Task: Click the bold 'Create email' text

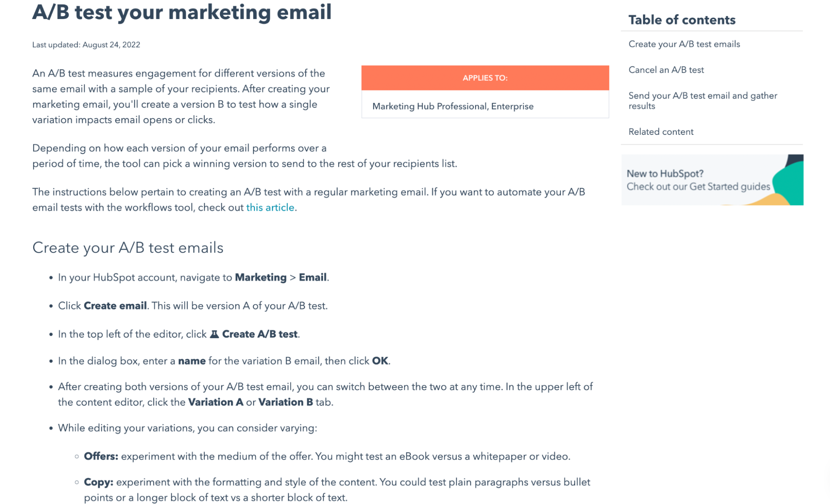Action: (x=115, y=306)
